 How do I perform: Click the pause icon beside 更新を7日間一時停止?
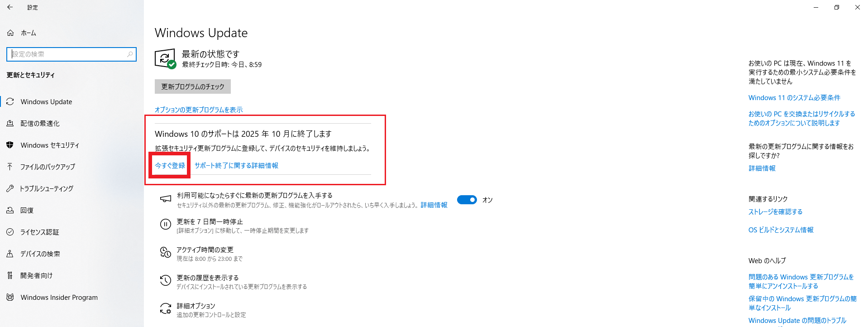[x=165, y=224]
